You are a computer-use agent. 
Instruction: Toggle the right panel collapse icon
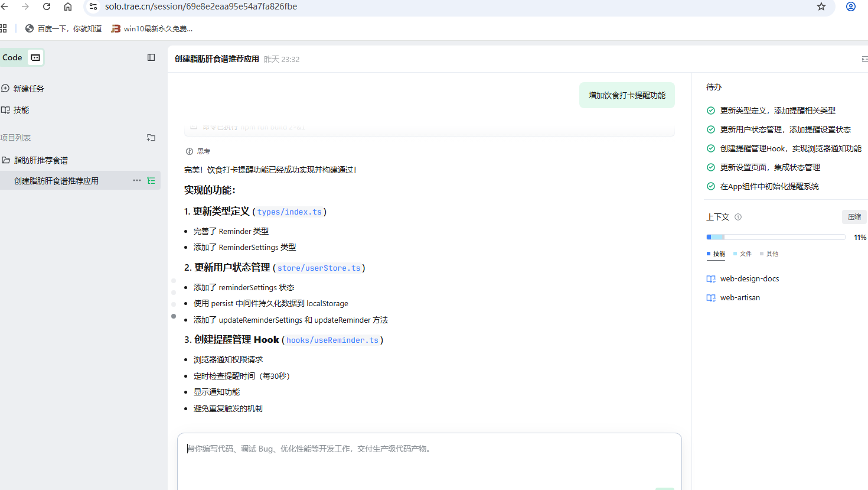[864, 59]
